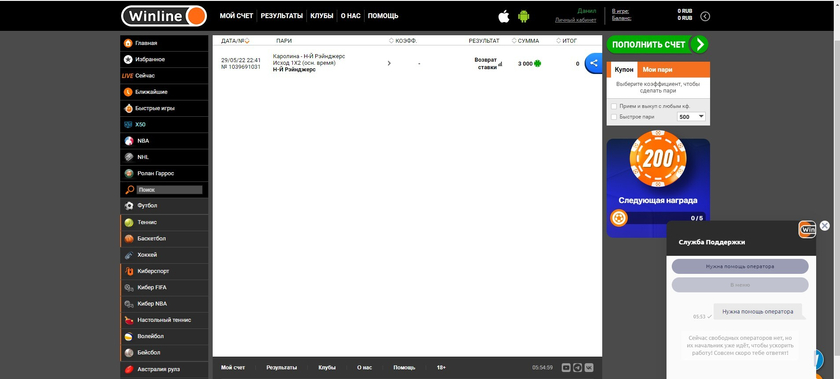
Task: Open the NHL section in the sidebar
Action: (x=164, y=157)
